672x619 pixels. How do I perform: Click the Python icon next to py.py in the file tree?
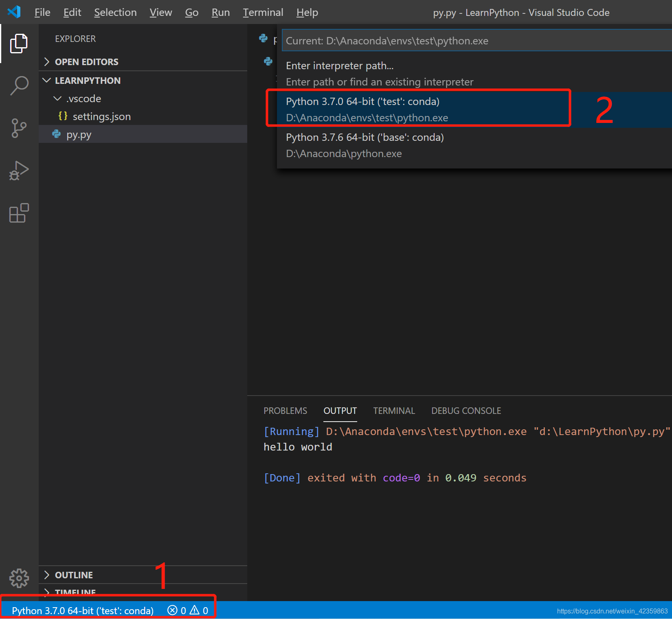click(x=56, y=134)
